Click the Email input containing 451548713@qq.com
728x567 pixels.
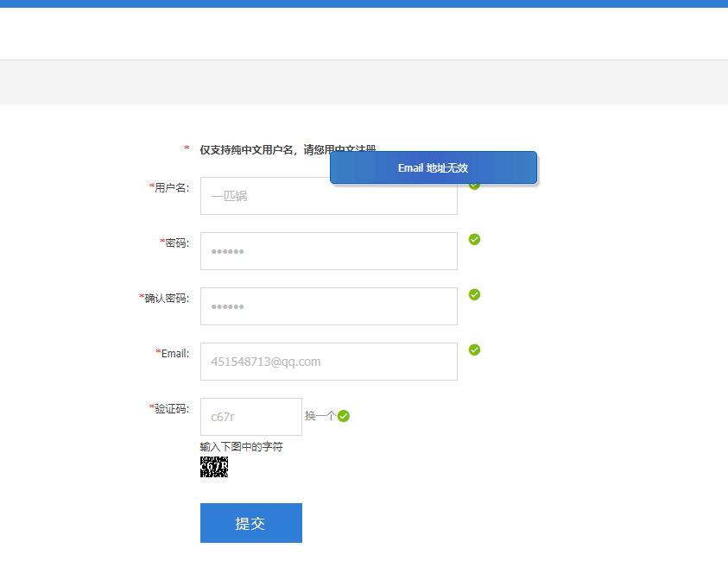[328, 362]
